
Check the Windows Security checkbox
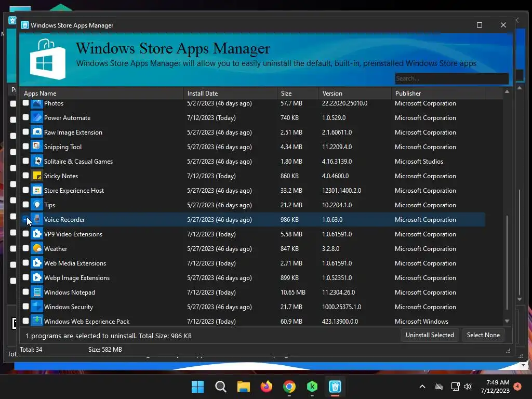click(x=26, y=307)
